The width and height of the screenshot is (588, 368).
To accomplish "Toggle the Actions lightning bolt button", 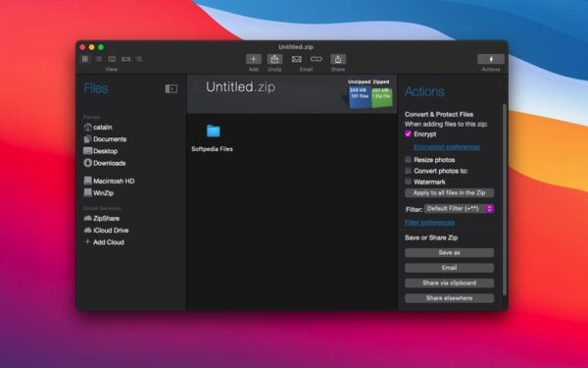I will [x=491, y=59].
